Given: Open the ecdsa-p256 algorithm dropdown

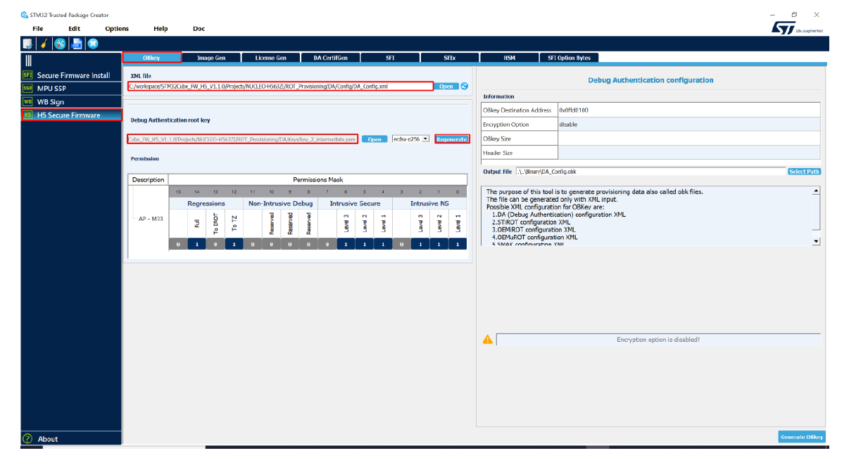Looking at the screenshot, I should coord(410,139).
